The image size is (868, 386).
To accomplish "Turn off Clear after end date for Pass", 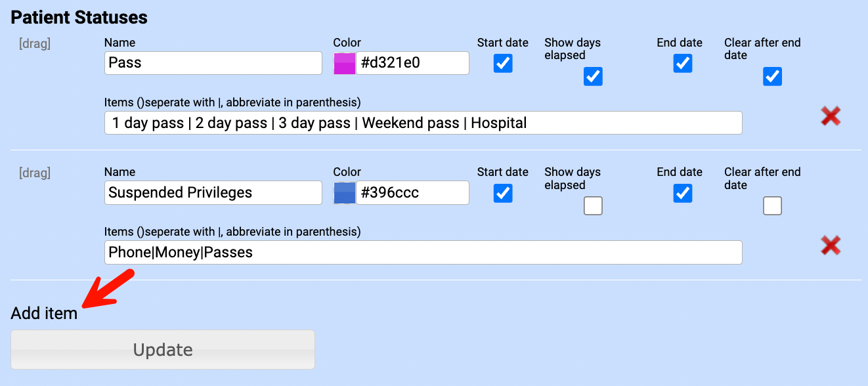I will click(x=772, y=77).
